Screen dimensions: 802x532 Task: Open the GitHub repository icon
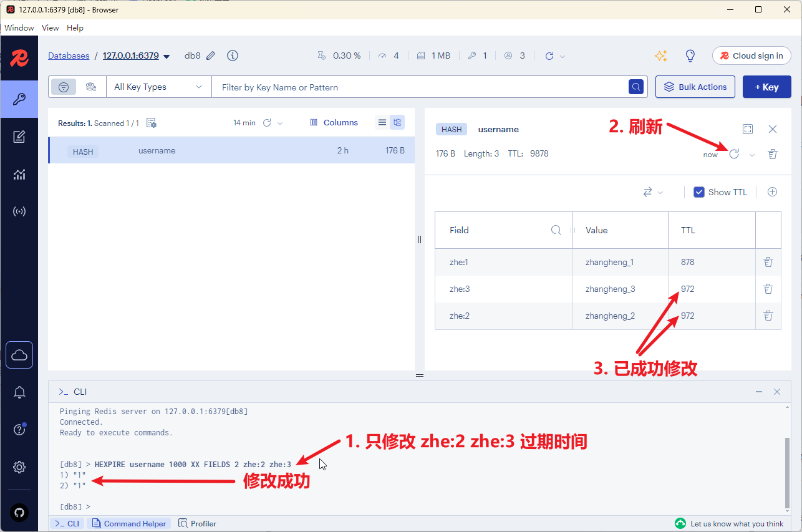(x=19, y=513)
